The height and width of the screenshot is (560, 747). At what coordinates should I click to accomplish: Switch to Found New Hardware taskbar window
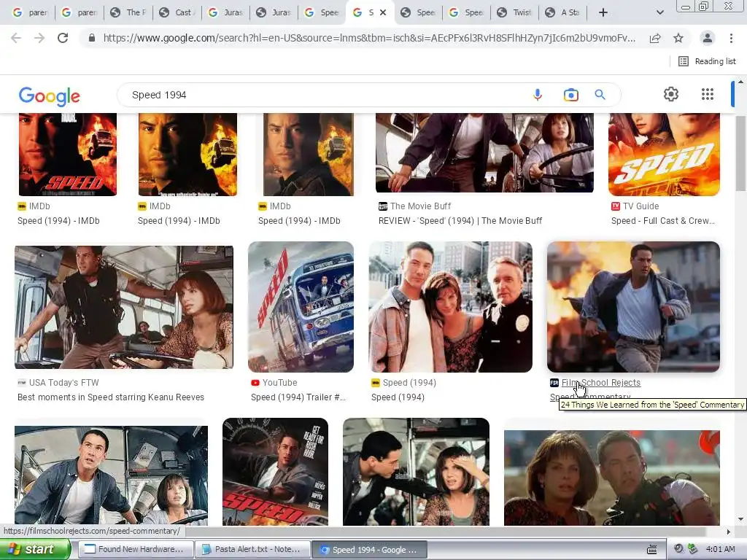pos(136,549)
